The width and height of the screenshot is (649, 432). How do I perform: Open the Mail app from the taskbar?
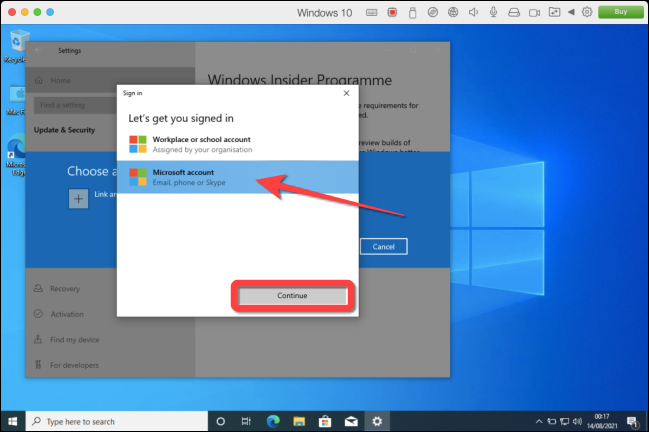tap(350, 421)
